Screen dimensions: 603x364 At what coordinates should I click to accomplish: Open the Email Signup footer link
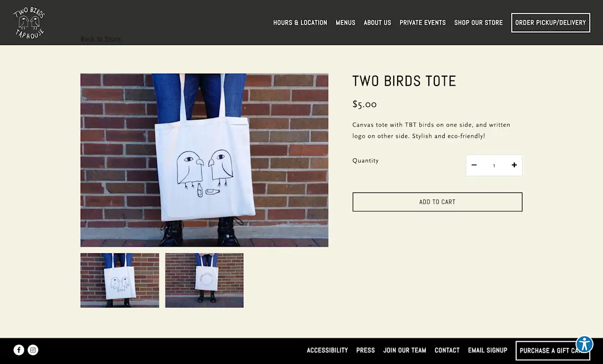[x=488, y=350]
